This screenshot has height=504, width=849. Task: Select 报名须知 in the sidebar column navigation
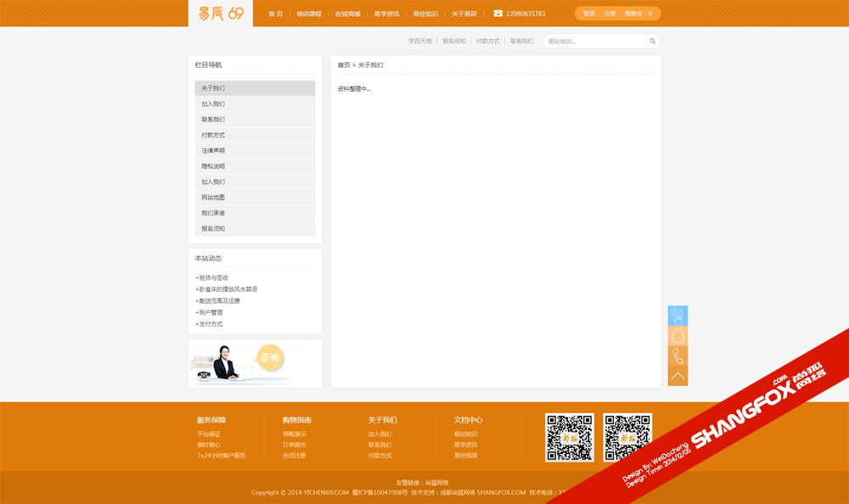pos(255,229)
